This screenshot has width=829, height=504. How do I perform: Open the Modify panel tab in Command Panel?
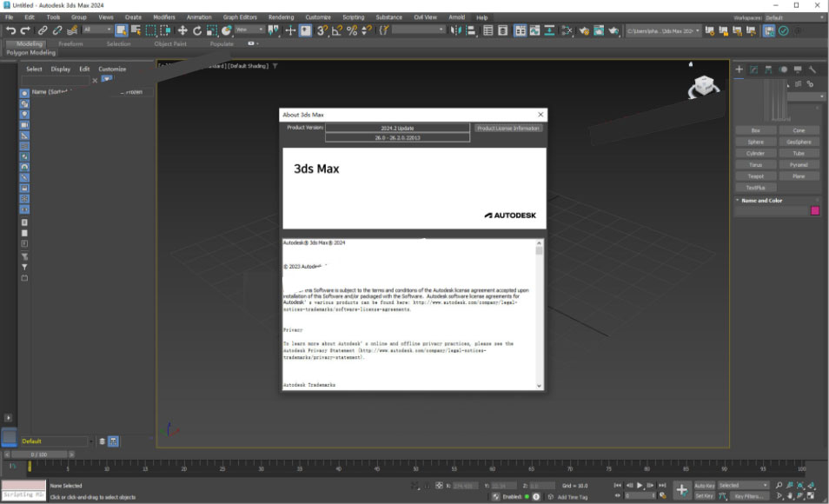pos(754,70)
